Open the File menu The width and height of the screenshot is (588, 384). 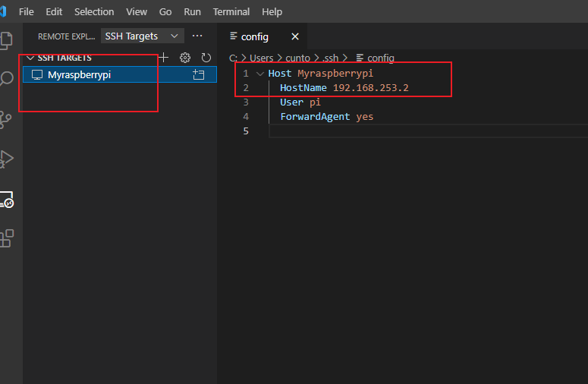tap(27, 12)
